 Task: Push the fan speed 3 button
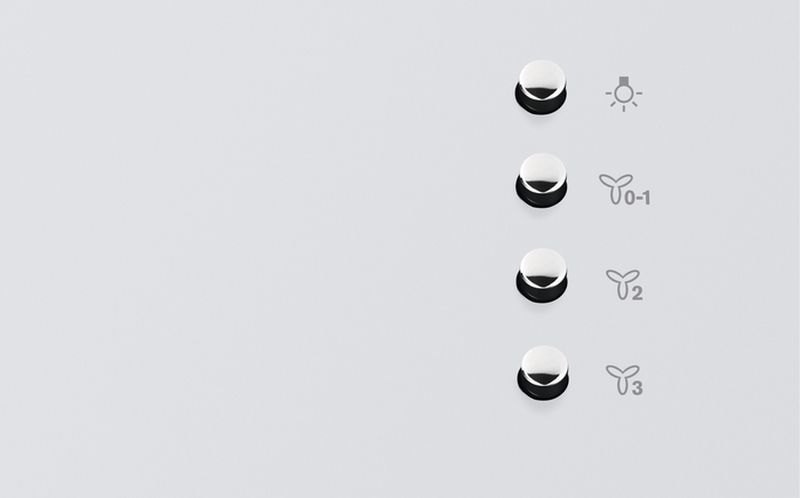[543, 373]
